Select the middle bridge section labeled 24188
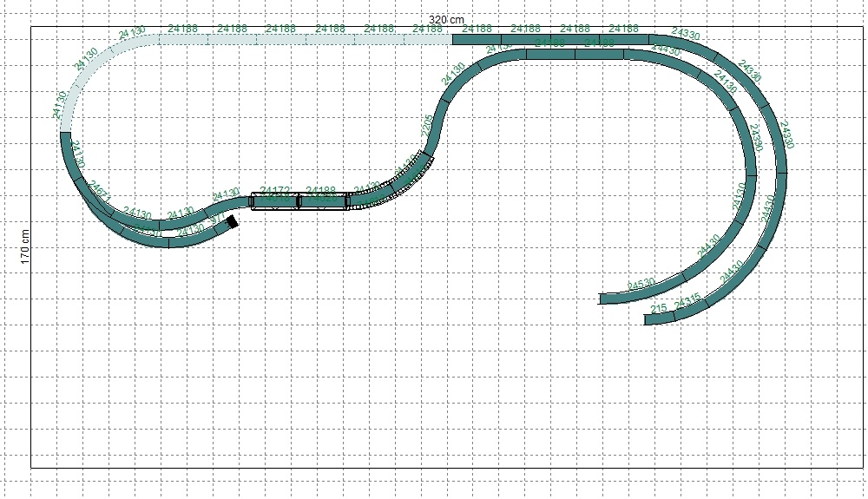The width and height of the screenshot is (868, 499). (x=322, y=200)
